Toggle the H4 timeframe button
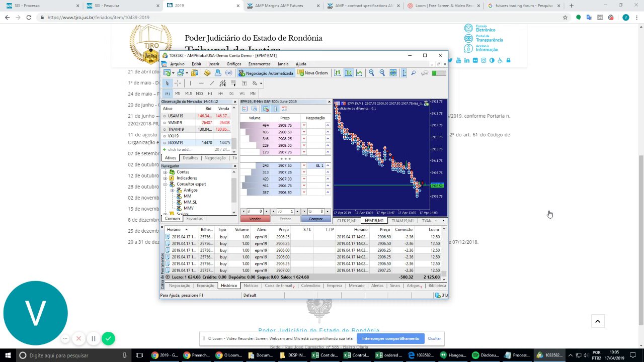Image resolution: width=644 pixels, height=362 pixels. [x=220, y=94]
